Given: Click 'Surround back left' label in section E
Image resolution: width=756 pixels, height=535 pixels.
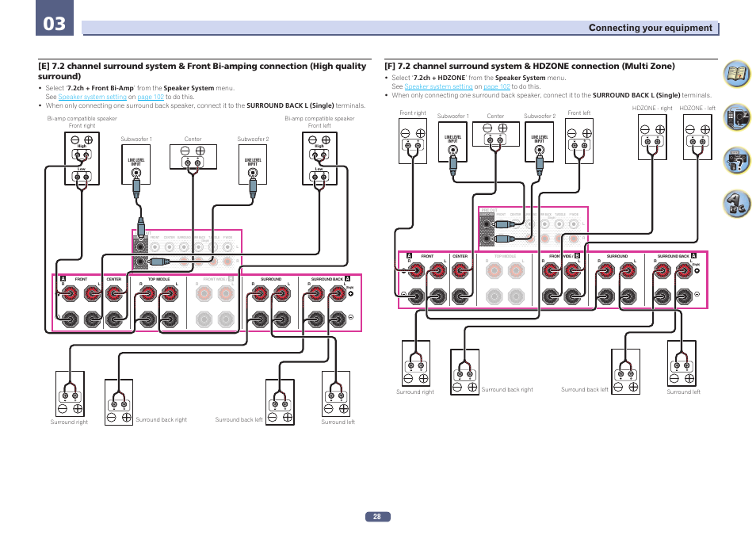Looking at the screenshot, I should pos(239,420).
